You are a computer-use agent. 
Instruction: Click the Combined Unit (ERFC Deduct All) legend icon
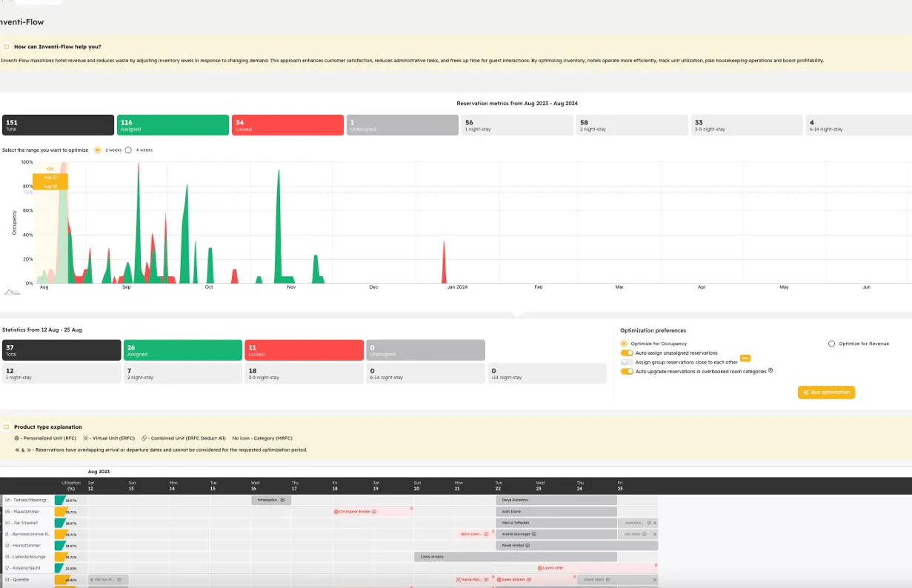(144, 438)
